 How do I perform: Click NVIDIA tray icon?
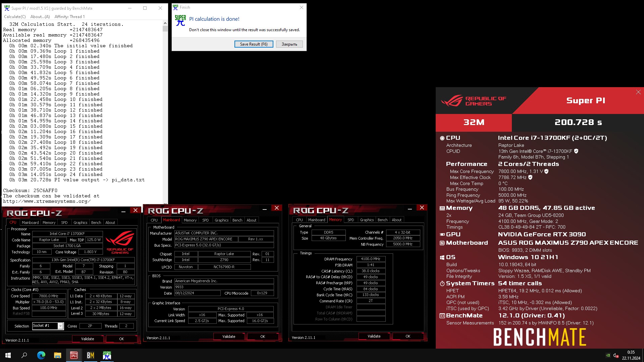point(608,355)
